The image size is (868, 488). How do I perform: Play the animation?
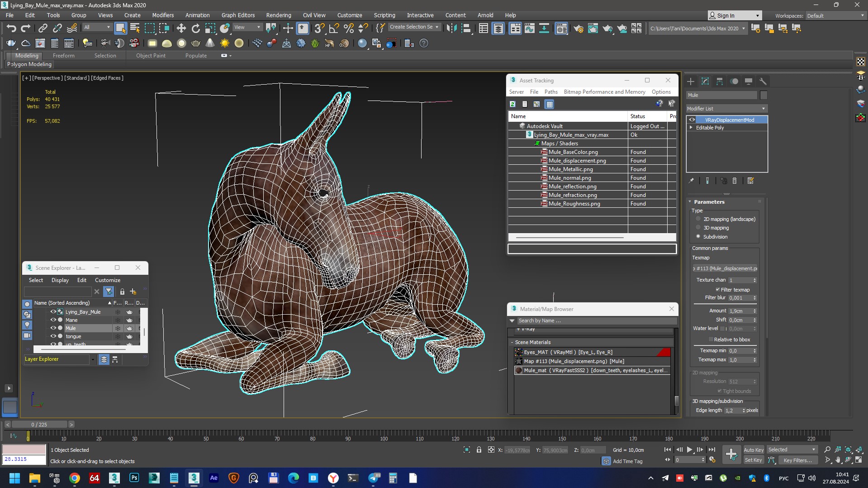pos(689,450)
